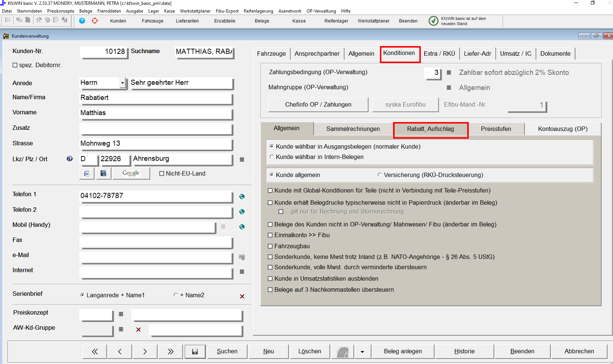Go to next customer record with > button
Image resolution: width=613 pixels, height=364 pixels.
pos(145,351)
